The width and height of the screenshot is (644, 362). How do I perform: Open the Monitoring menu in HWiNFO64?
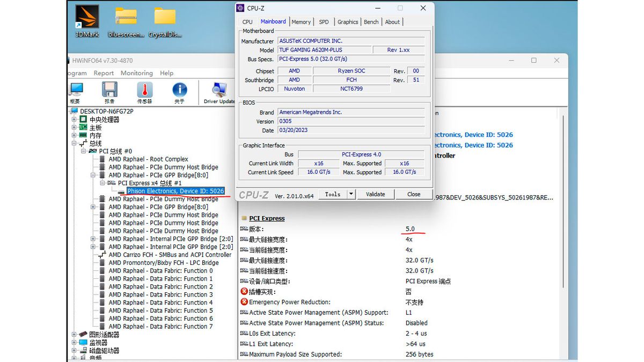136,73
